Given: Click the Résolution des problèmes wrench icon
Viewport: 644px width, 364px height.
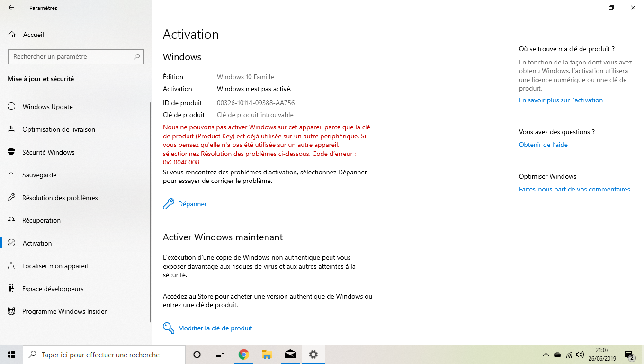Looking at the screenshot, I should [11, 198].
